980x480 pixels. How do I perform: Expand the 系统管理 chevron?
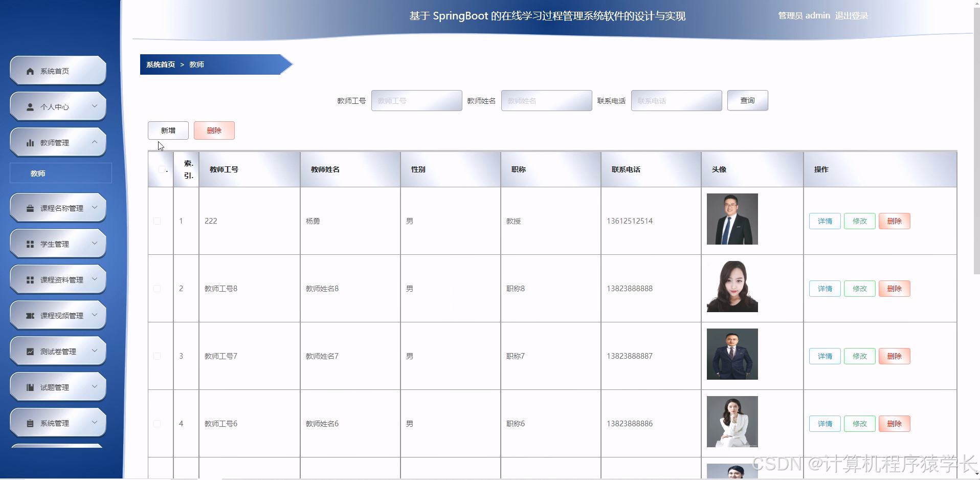[x=95, y=423]
